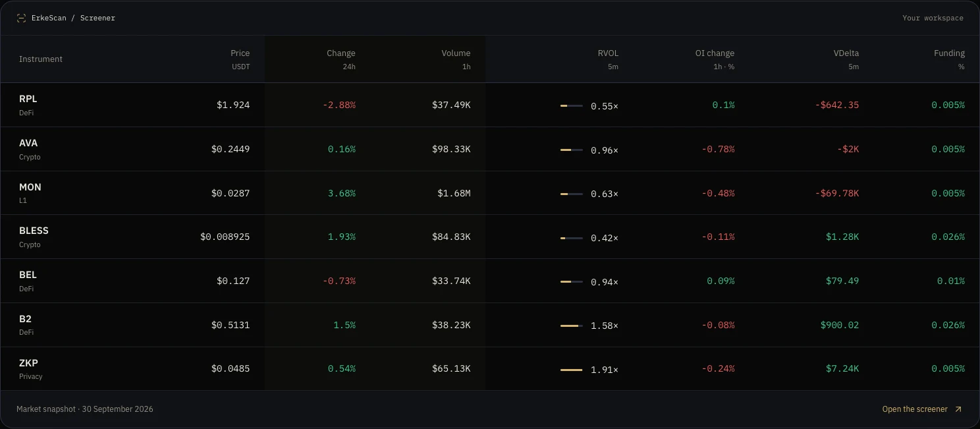Click the $1.68M volume value
This screenshot has width=980, height=429.
[454, 193]
